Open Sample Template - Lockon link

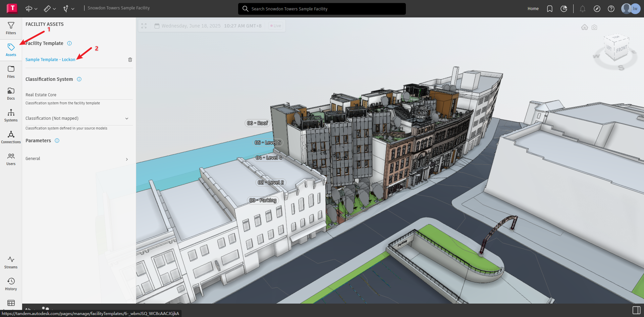point(50,60)
